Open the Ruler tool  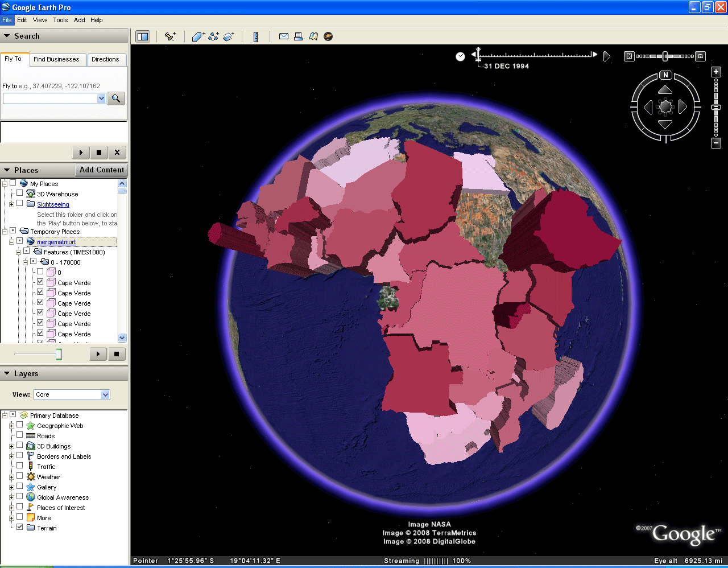coord(256,36)
